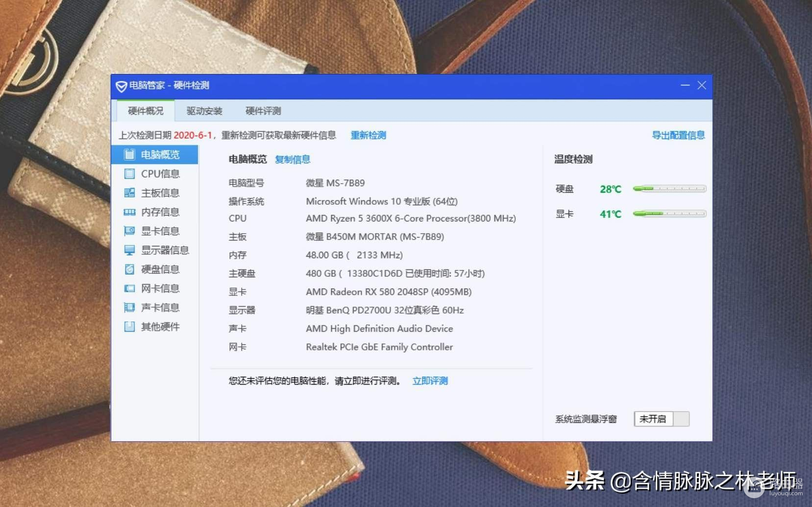Select 主板信息 in the sidebar
This screenshot has width=812, height=507.
(x=155, y=193)
